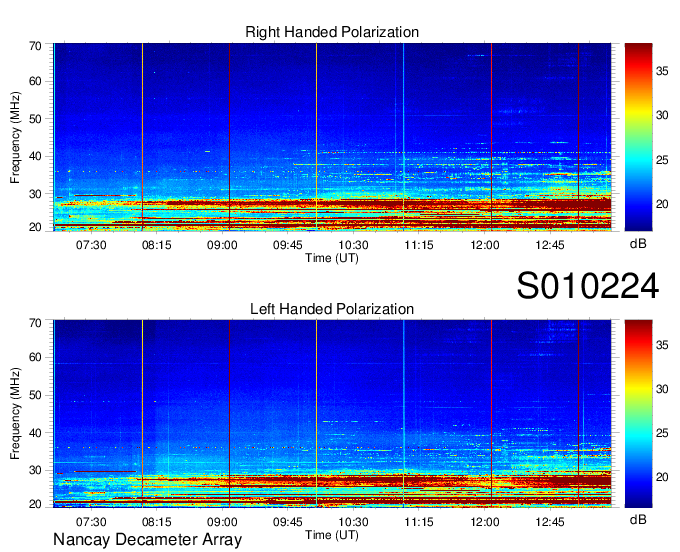Screen dimensions: 680x552
Task: Click light-blue vertical line near 11:05 in Right Handed plot
Action: pyautogui.click(x=403, y=137)
